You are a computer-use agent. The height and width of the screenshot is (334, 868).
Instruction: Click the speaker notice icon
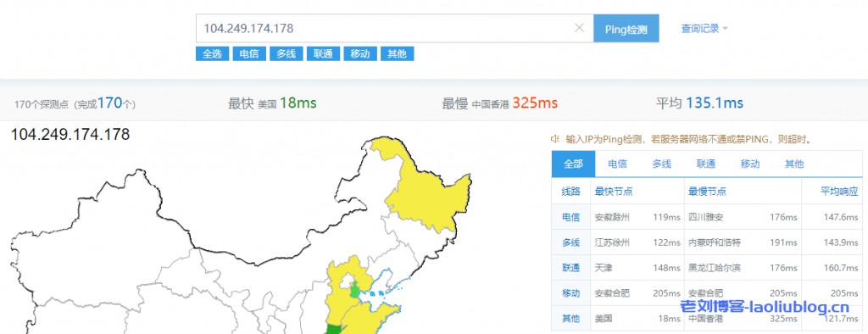coord(554,138)
